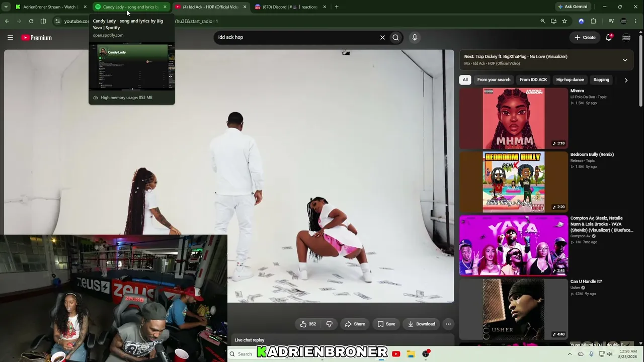Show more filter chips with right arrow

click(x=626, y=80)
